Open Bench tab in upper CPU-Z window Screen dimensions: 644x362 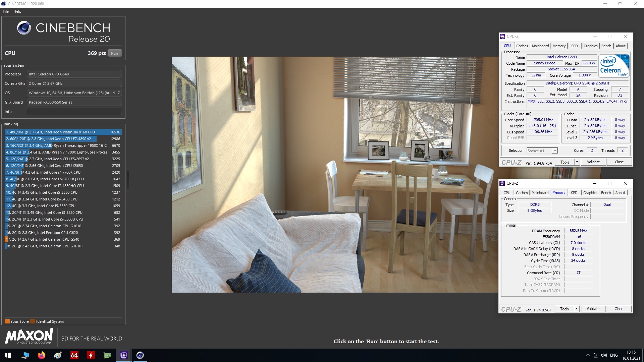click(x=606, y=46)
